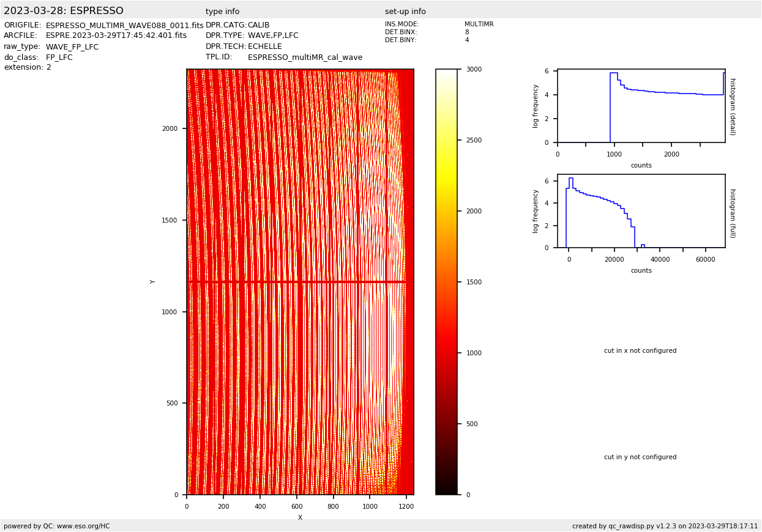Click the main detector raw image plot
This screenshot has width=762, height=532.
(300, 183)
